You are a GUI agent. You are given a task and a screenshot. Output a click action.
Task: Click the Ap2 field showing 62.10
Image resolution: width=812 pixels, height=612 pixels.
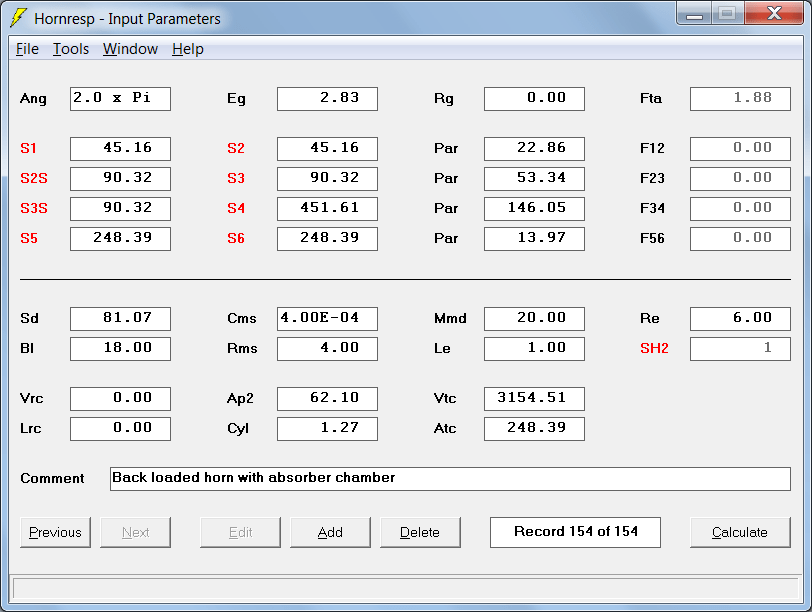tap(327, 399)
